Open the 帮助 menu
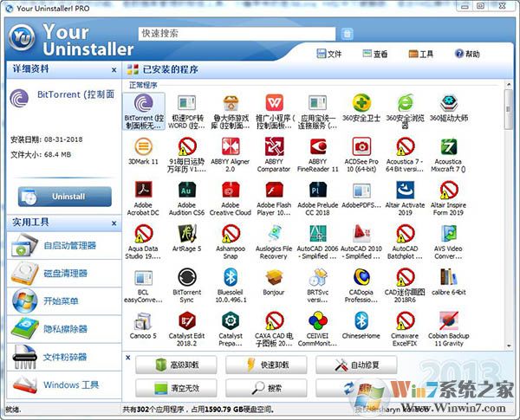The image size is (520, 420). [467, 54]
